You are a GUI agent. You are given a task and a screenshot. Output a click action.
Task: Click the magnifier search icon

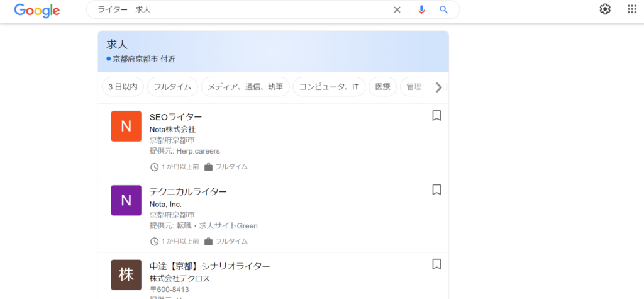pyautogui.click(x=443, y=10)
